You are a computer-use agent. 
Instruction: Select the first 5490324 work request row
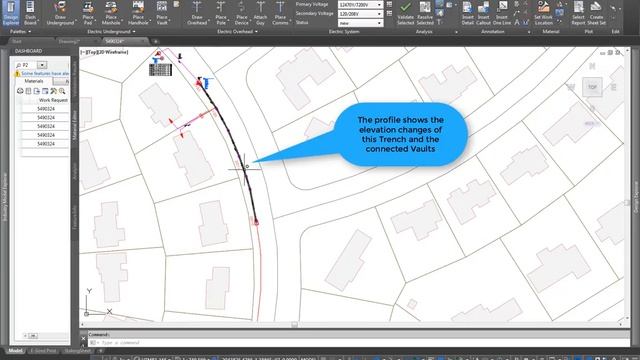45,109
